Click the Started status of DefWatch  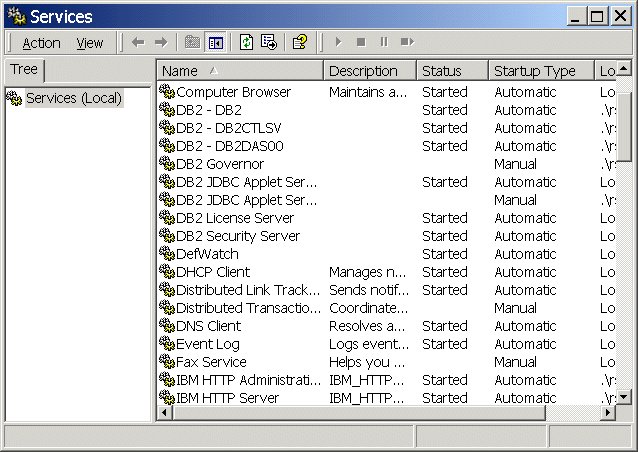(445, 254)
